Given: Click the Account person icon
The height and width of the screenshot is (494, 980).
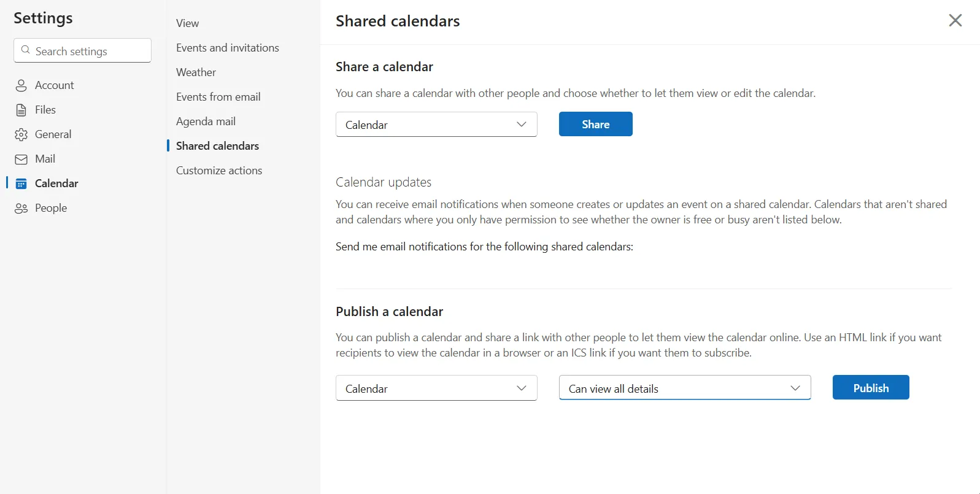Looking at the screenshot, I should (21, 85).
